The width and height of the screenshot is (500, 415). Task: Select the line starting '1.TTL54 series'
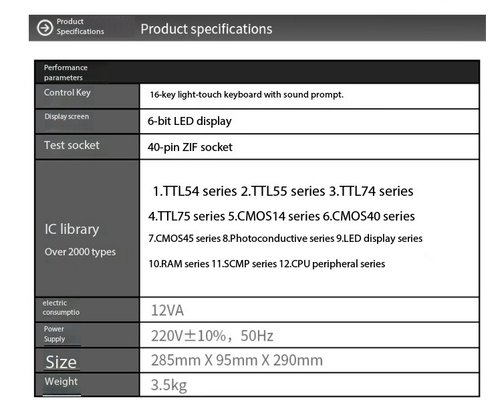(283, 191)
